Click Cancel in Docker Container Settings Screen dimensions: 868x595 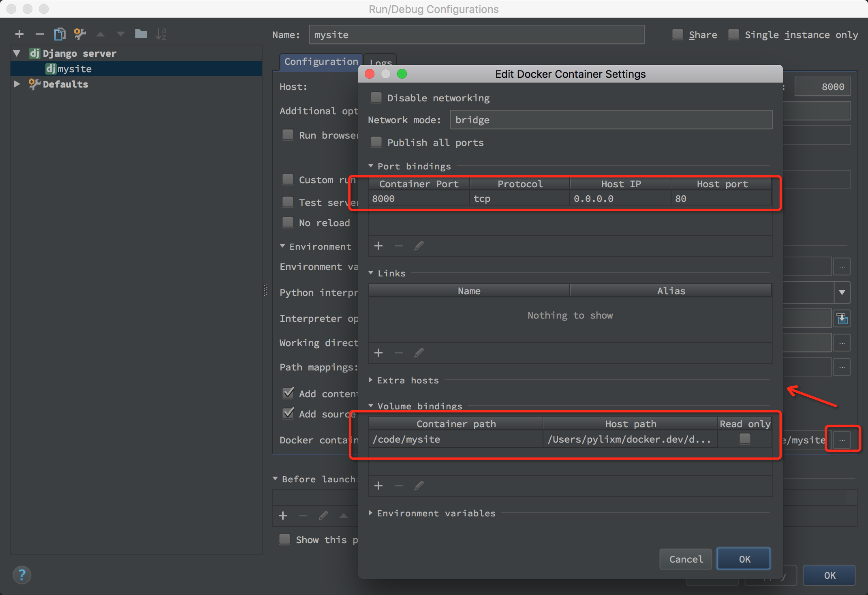point(686,559)
